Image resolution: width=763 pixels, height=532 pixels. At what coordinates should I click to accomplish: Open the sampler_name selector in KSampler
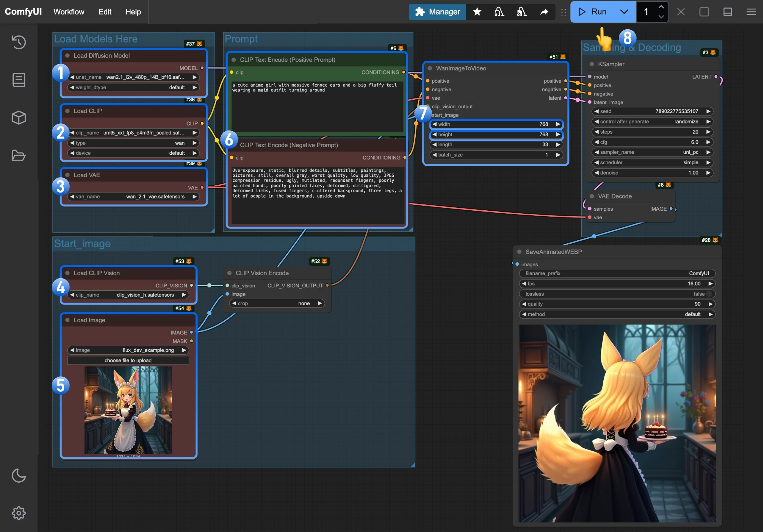[651, 152]
